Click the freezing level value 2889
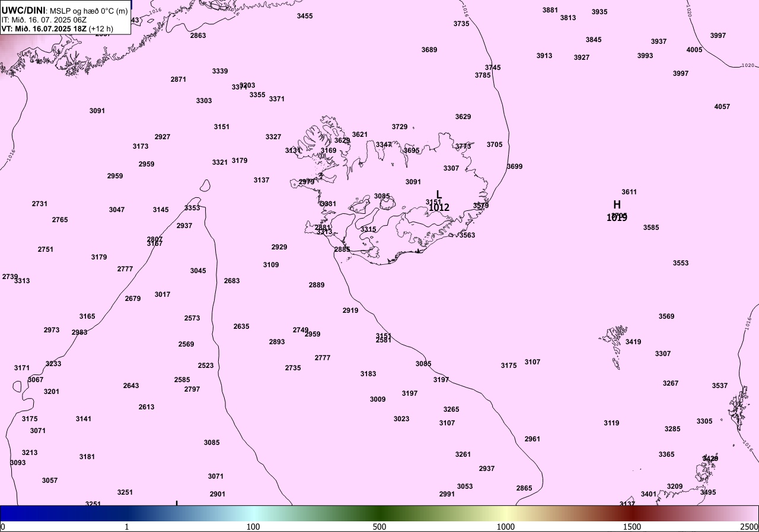 tap(317, 285)
